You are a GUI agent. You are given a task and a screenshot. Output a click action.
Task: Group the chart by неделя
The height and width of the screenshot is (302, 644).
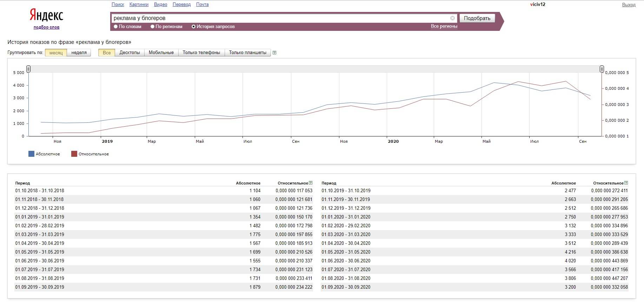coord(79,53)
